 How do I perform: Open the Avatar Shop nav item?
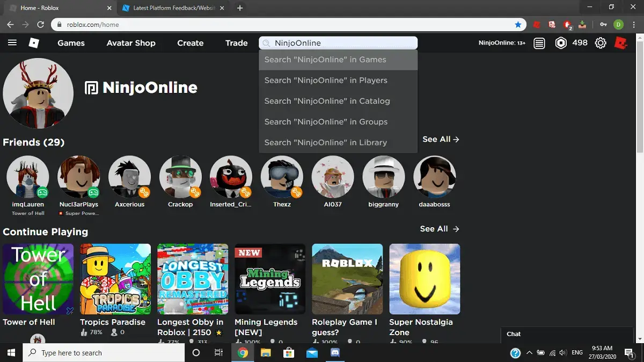131,43
